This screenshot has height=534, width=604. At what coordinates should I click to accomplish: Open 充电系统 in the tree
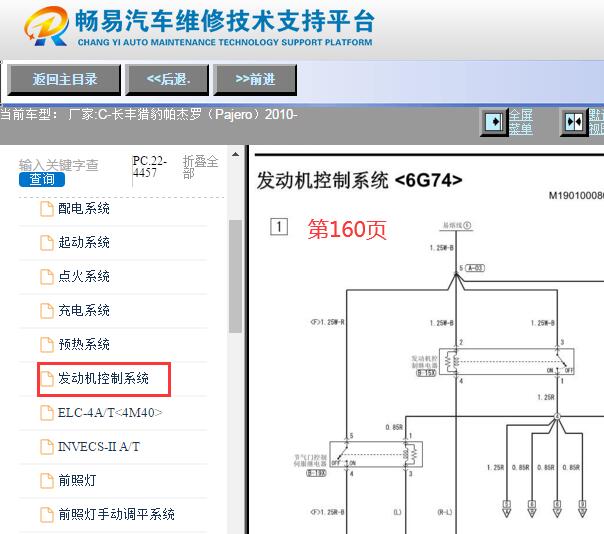(x=84, y=310)
